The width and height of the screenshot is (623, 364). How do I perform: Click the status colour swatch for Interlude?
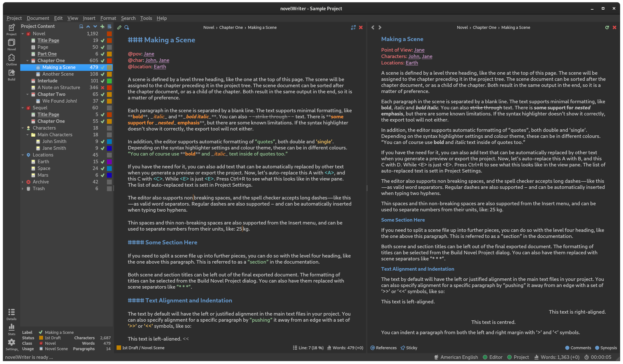[109, 81]
